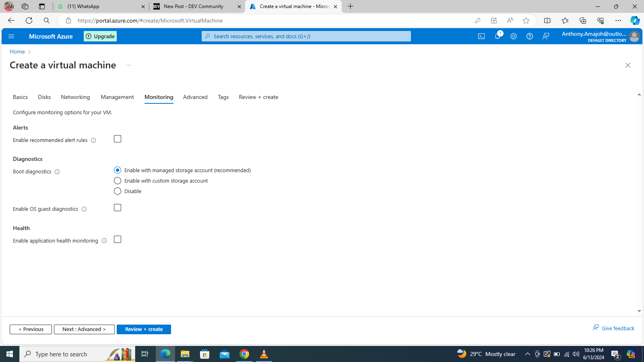This screenshot has height=362, width=644.
Task: Show hidden system tray icons
Action: tap(528, 354)
